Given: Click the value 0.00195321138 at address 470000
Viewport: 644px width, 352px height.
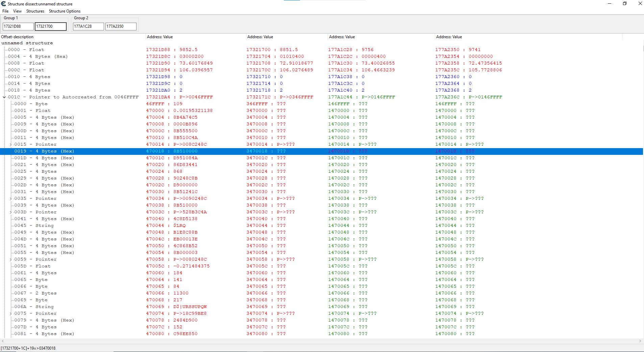Looking at the screenshot, I should (x=193, y=111).
